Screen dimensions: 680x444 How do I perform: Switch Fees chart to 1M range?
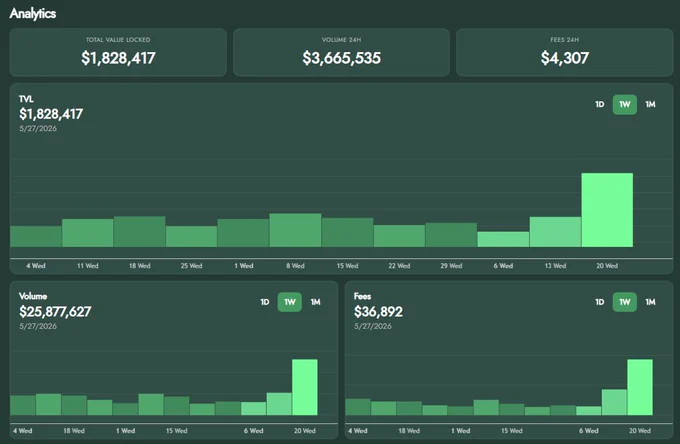tap(650, 302)
